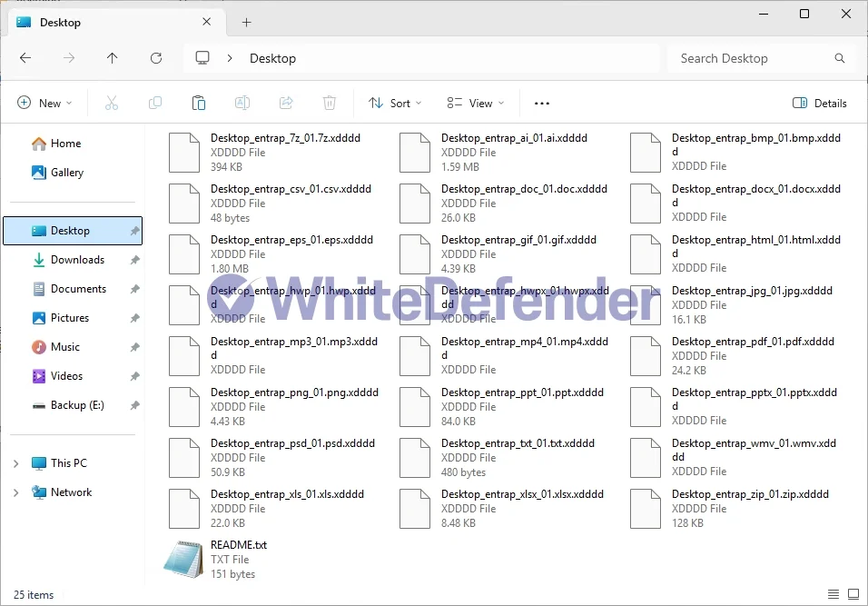Click the Delete trash icon
Screen dimensions: 868x606
(x=330, y=104)
